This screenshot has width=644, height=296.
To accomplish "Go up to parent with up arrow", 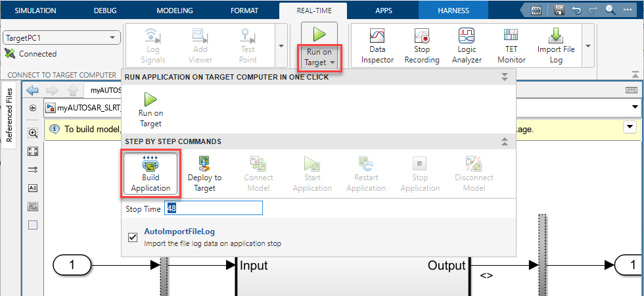I will point(72,91).
